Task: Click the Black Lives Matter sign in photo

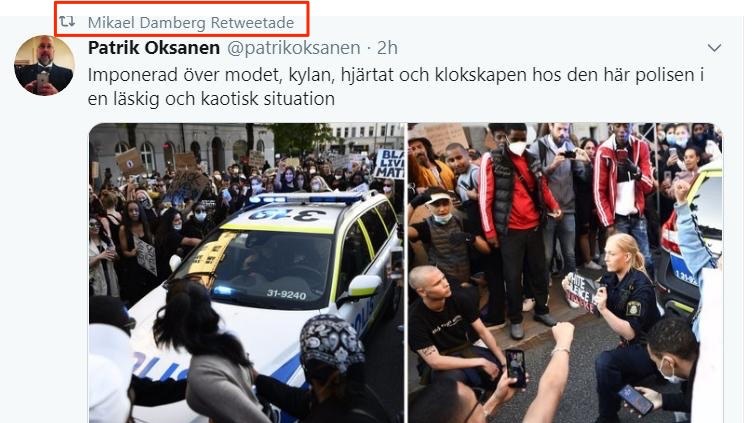Action: 389,164
